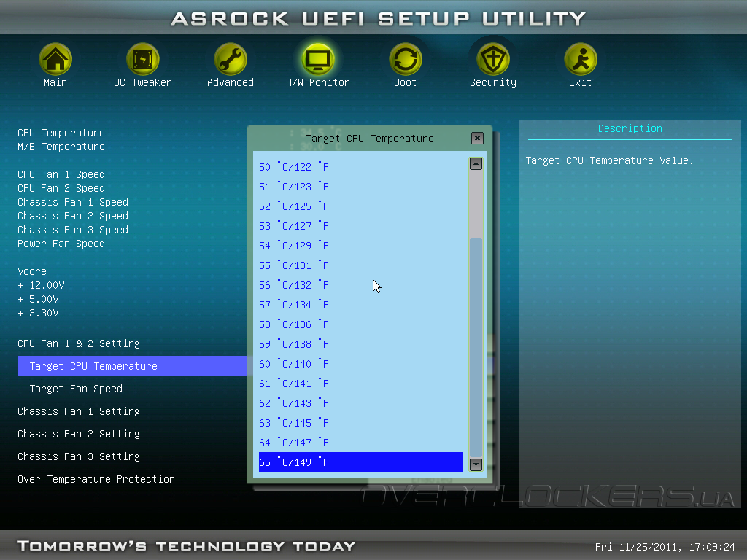The image size is (747, 560).
Task: Select 61 °C/141 °F option
Action: [x=360, y=384]
